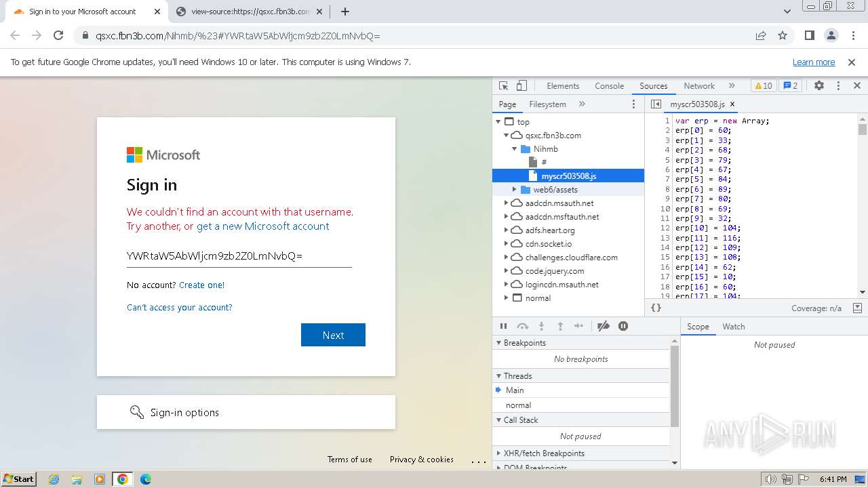Pause script execution button
This screenshot has width=868, height=488.
[504, 326]
